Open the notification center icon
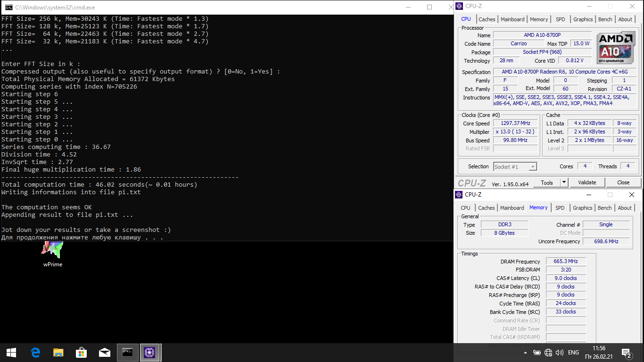The height and width of the screenshot is (362, 644). 627,353
